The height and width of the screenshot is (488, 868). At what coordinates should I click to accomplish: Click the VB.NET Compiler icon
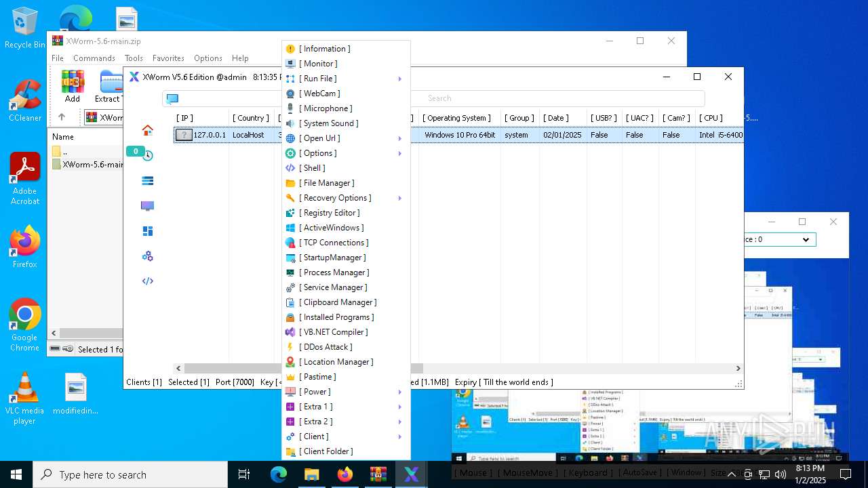(290, 332)
